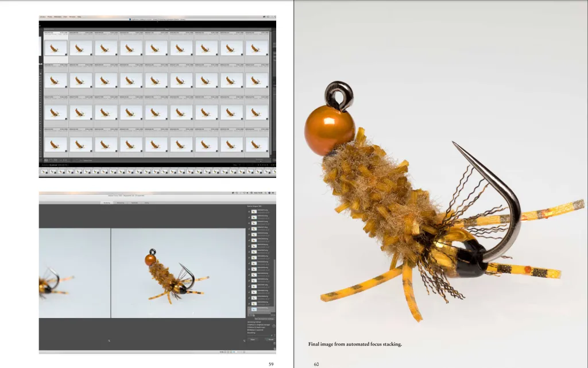Open the Photo menu in Lightroom

[x=51, y=17]
